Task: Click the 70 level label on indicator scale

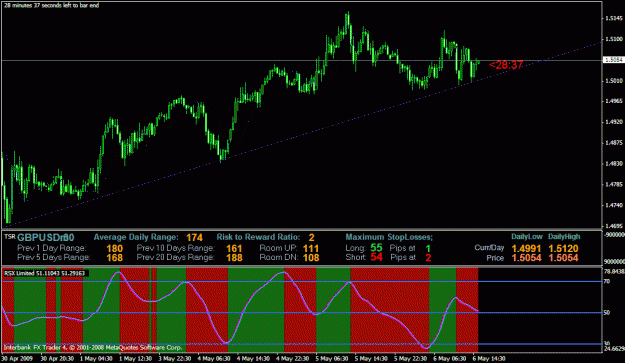Action: [607, 282]
